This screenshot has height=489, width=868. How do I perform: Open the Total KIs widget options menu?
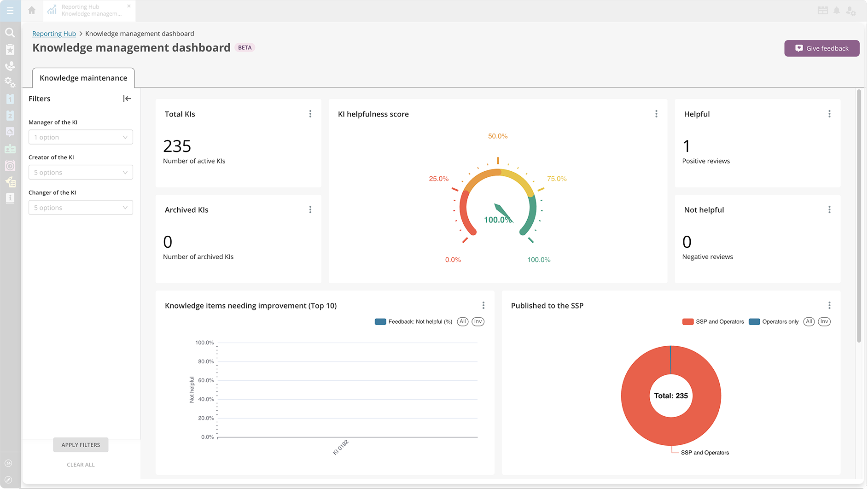(x=310, y=114)
